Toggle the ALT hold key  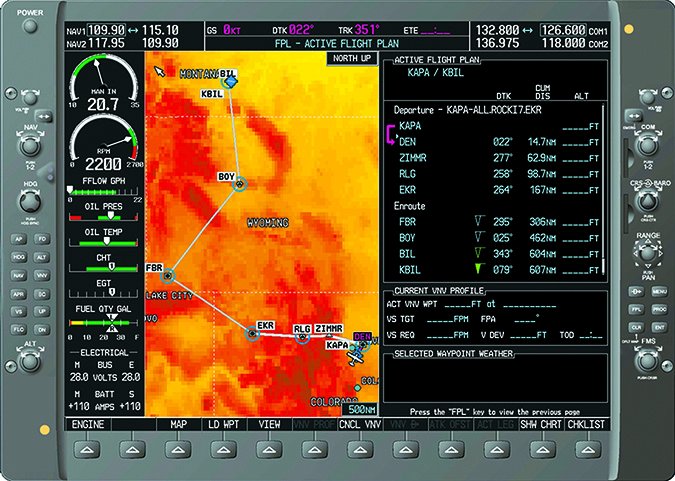click(x=42, y=258)
